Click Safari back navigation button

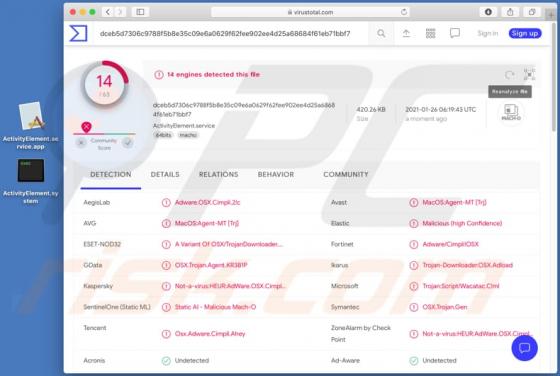[x=108, y=12]
